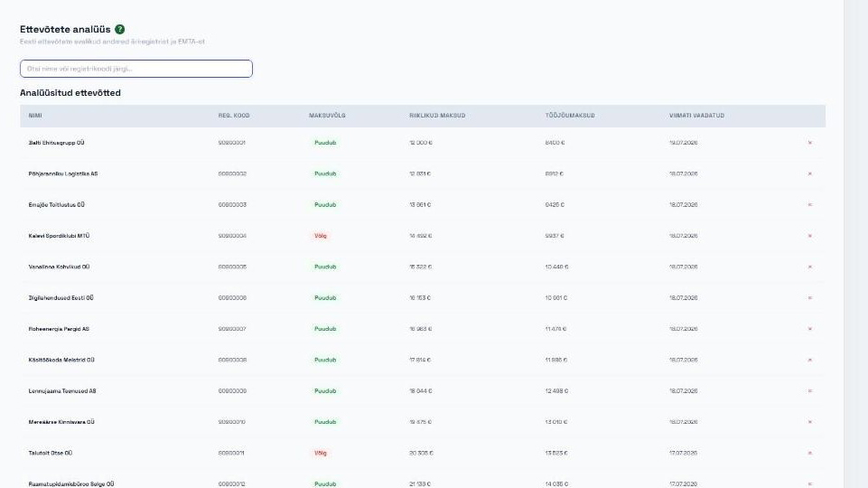Click the Puudub badge for Vanalinna Kohvikud OÜ
Screen dimensions: 868x488
(x=325, y=267)
